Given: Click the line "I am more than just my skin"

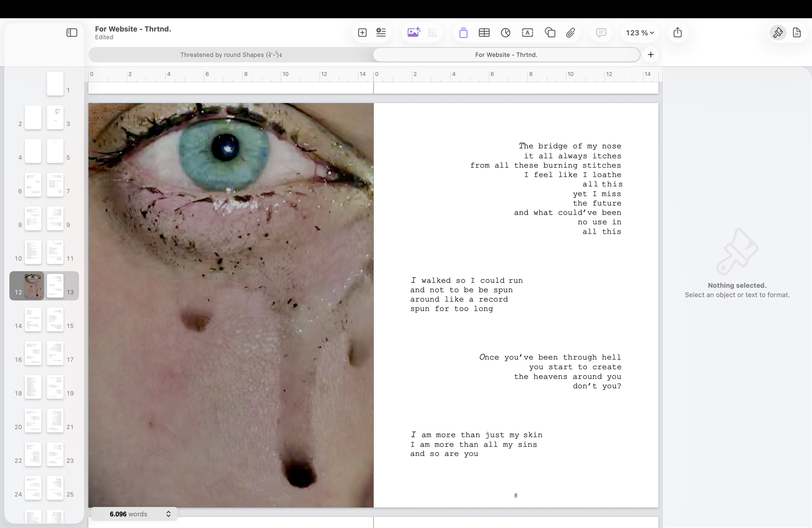Looking at the screenshot, I should pyautogui.click(x=476, y=435).
